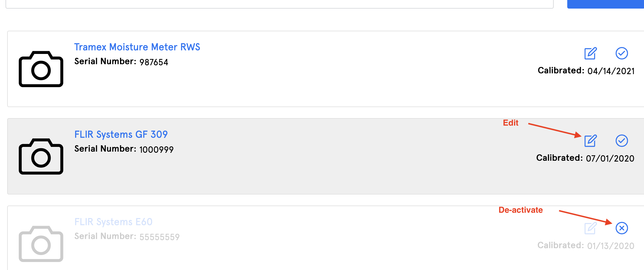Click the X circle on FLIR Systems E60

(x=622, y=228)
